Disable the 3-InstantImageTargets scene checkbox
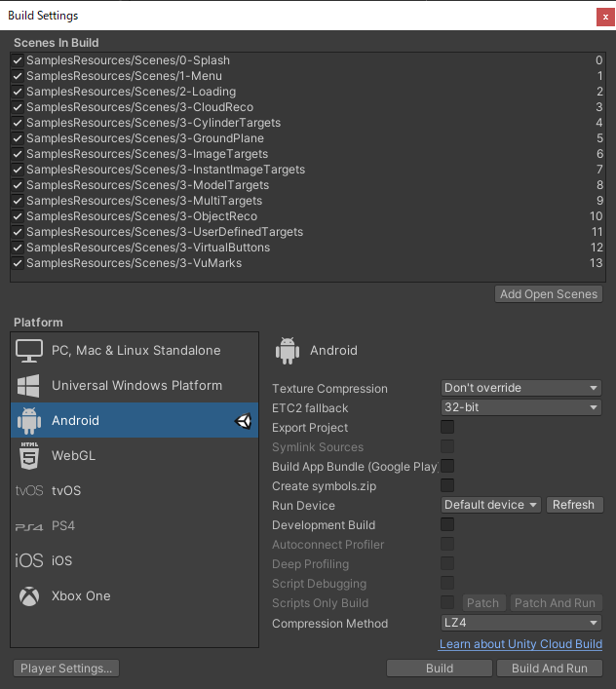Image resolution: width=616 pixels, height=689 pixels. point(18,170)
